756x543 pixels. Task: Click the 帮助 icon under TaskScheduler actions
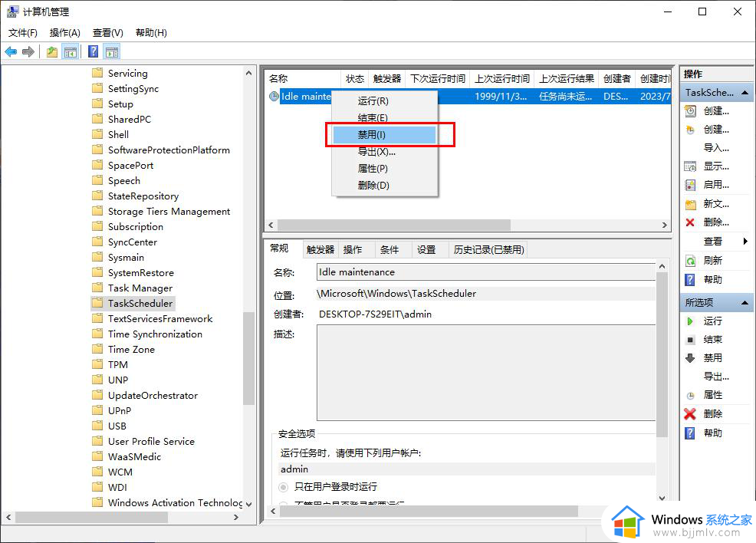(690, 280)
